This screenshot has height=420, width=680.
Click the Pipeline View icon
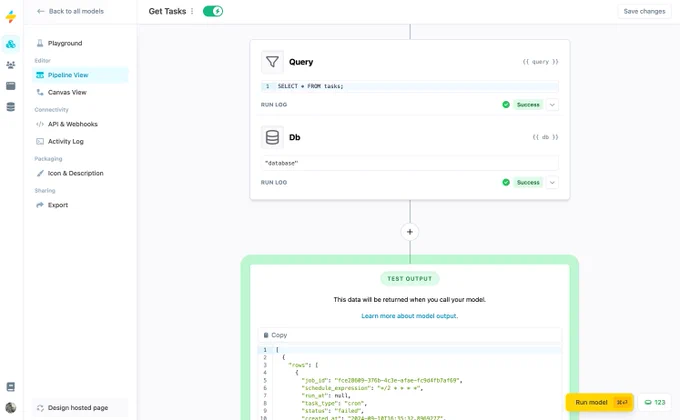[x=40, y=75]
